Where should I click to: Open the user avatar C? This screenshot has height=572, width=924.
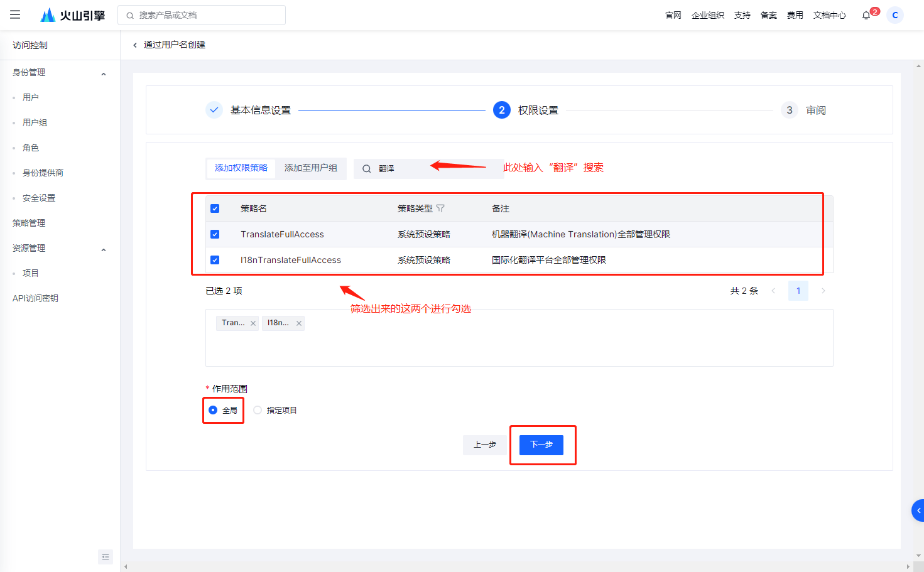point(895,15)
